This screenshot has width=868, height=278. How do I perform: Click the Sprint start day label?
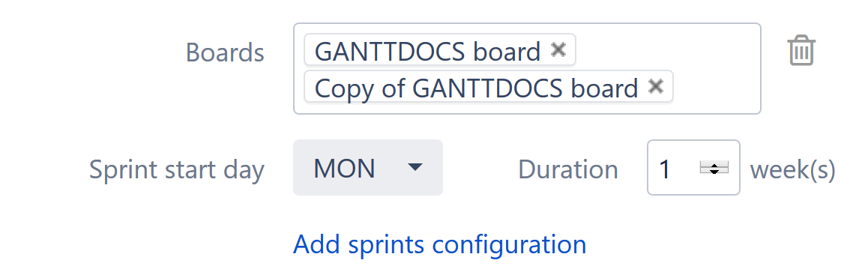(177, 169)
